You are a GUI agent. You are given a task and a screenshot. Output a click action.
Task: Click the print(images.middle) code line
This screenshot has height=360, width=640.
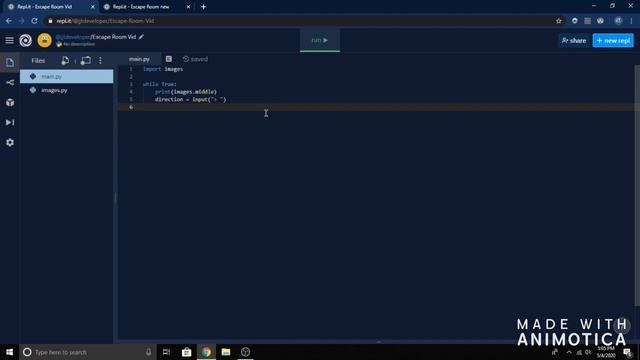pos(186,92)
